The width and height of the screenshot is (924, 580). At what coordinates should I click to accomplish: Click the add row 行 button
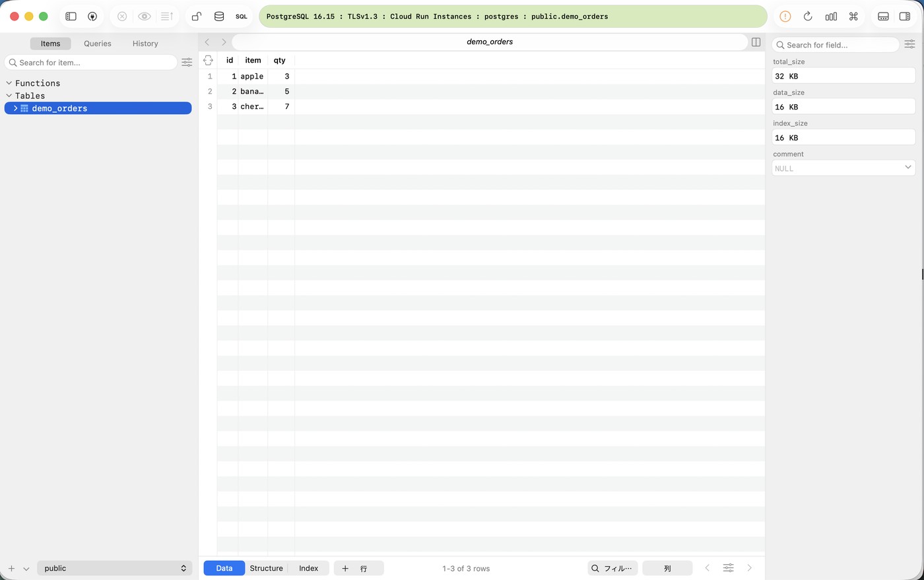[358, 568]
